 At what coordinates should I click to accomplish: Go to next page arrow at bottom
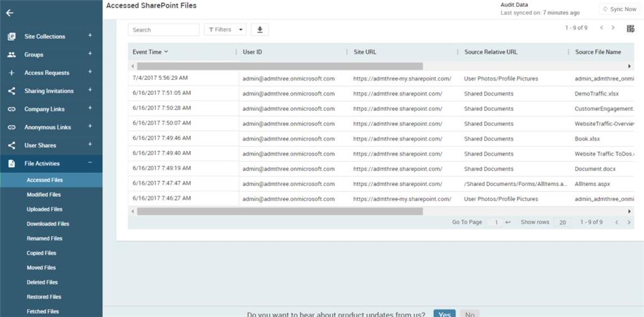(x=628, y=222)
